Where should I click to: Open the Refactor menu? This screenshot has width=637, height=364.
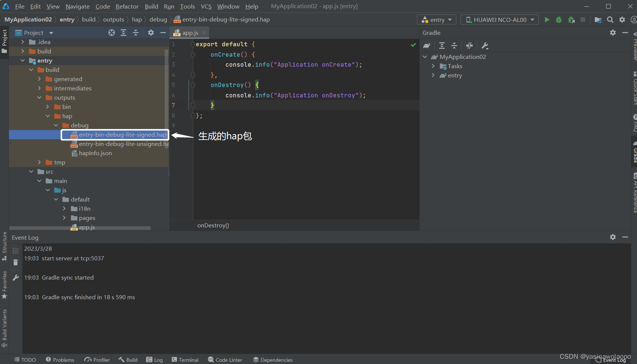pos(127,6)
